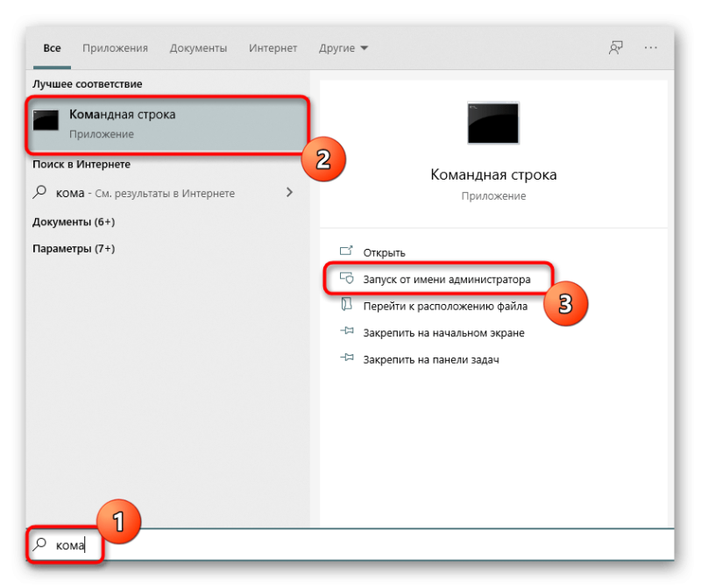Click the administrator shield icon
Viewport: 701px width, 588px height.
pyautogui.click(x=346, y=278)
